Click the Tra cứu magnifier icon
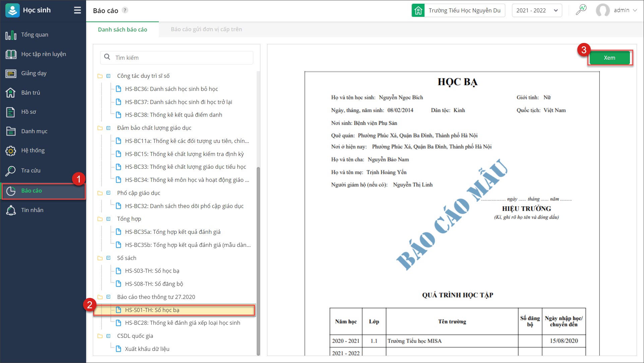This screenshot has width=644, height=363. [11, 171]
